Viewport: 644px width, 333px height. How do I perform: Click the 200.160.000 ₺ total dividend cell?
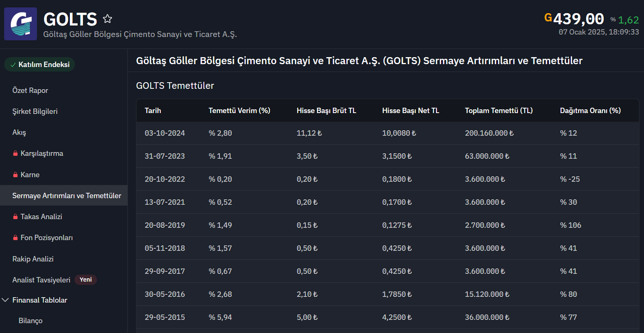pyautogui.click(x=489, y=133)
